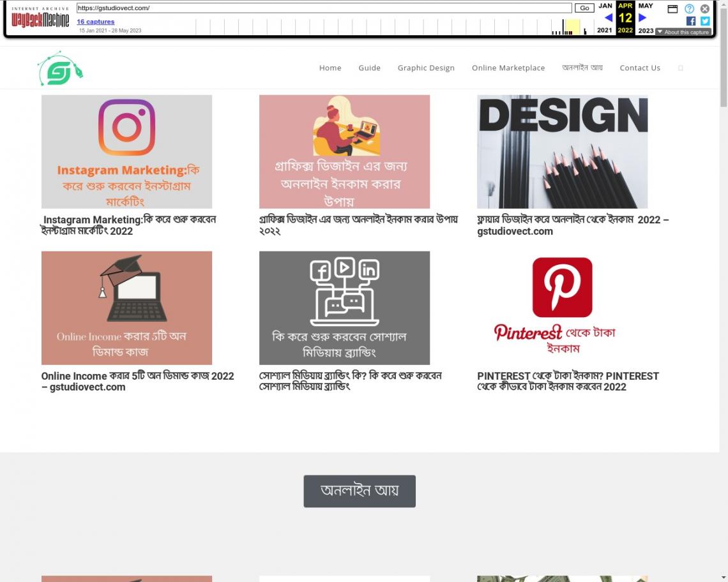Open the PINTEREST থেকে টাকা ইনকাম title
Screen dimensions: 728x582
pyautogui.click(x=568, y=382)
